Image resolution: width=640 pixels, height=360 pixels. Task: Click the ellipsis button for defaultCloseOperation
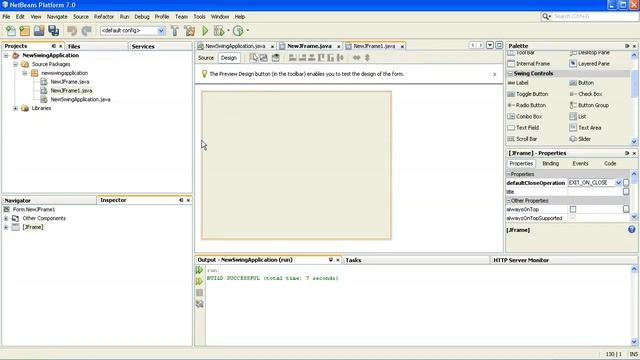(x=626, y=183)
